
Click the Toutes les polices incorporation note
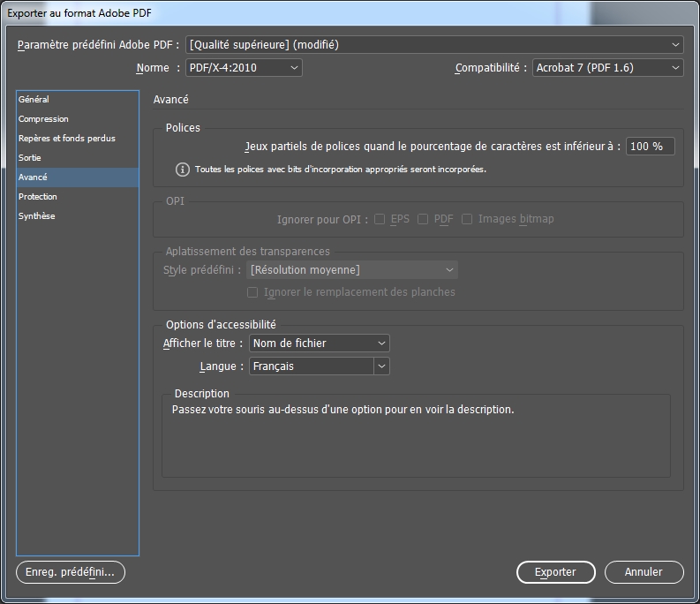[341, 170]
